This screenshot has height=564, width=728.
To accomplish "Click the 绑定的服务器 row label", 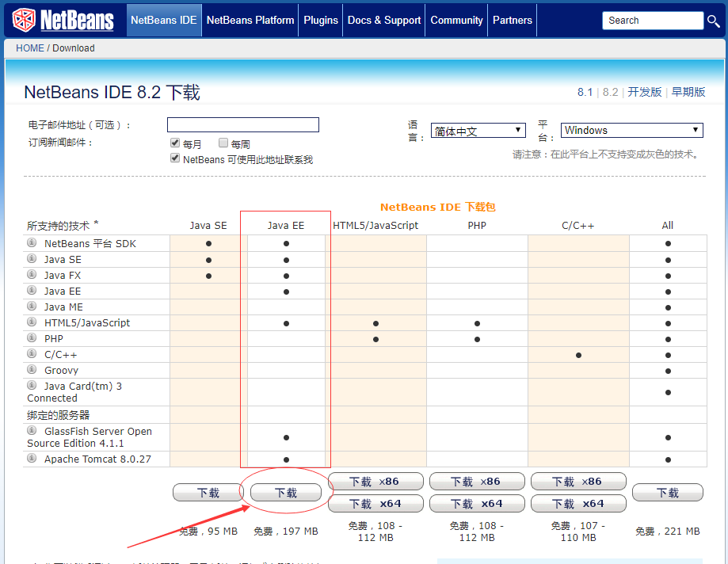I will [58, 415].
